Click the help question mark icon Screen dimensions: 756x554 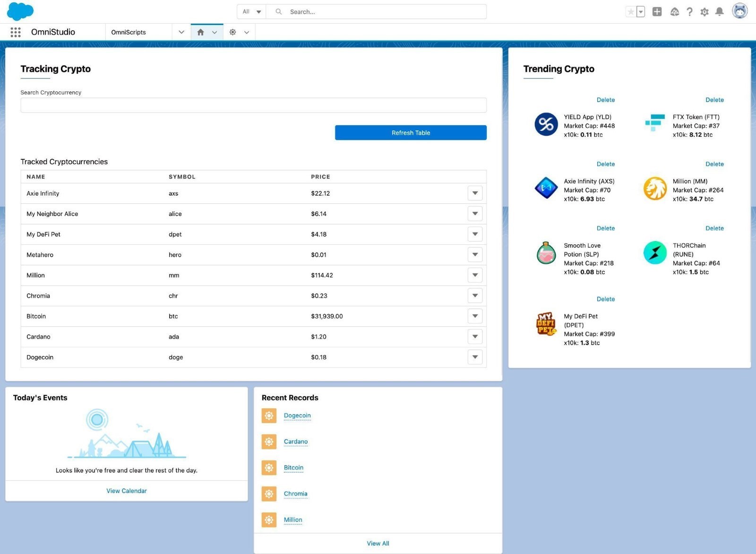pos(689,11)
